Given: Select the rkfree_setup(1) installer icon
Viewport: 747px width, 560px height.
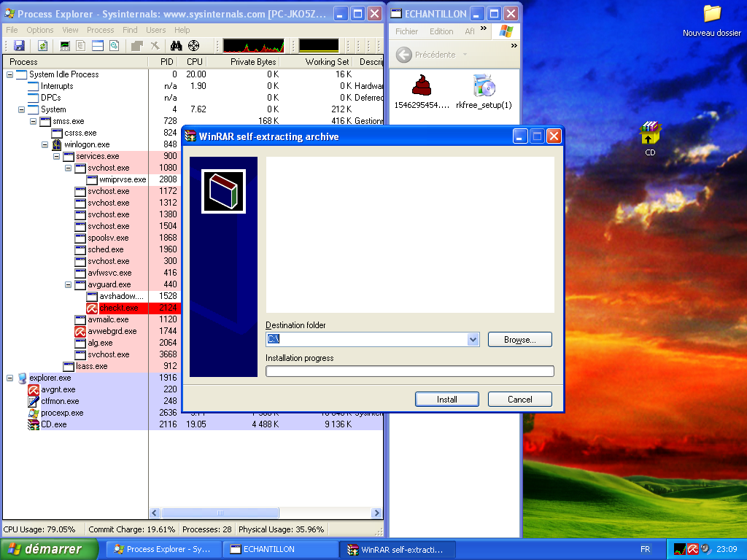Looking at the screenshot, I should click(x=484, y=86).
